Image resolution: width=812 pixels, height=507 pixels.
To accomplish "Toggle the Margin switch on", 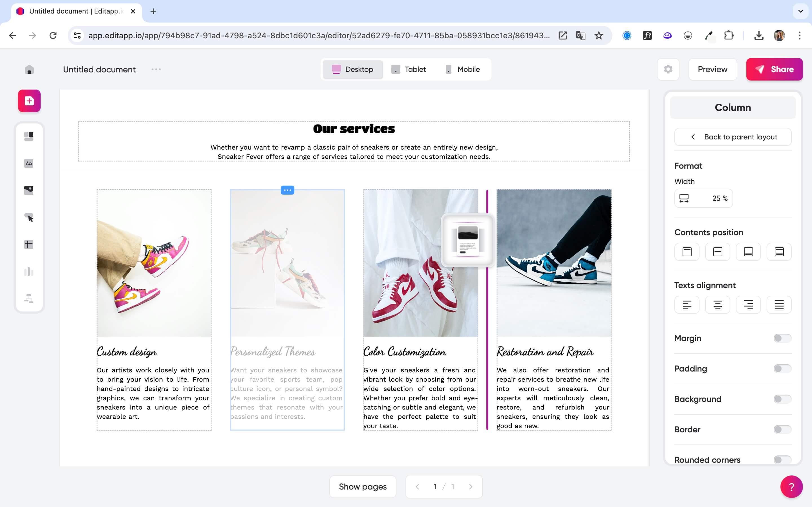I will click(x=782, y=338).
